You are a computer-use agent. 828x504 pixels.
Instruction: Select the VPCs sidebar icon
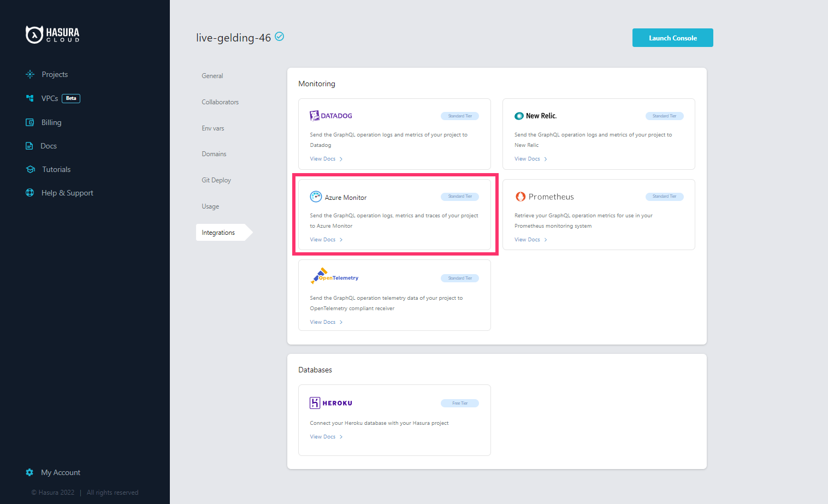29,98
